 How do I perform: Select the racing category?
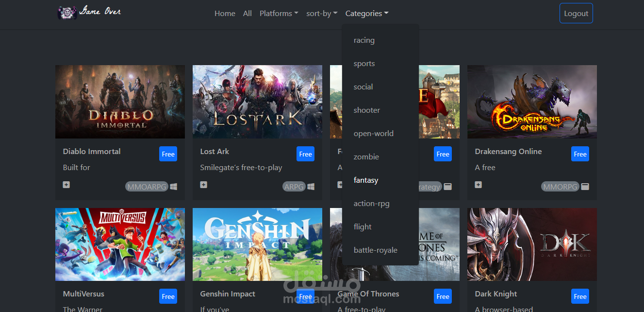380,40
